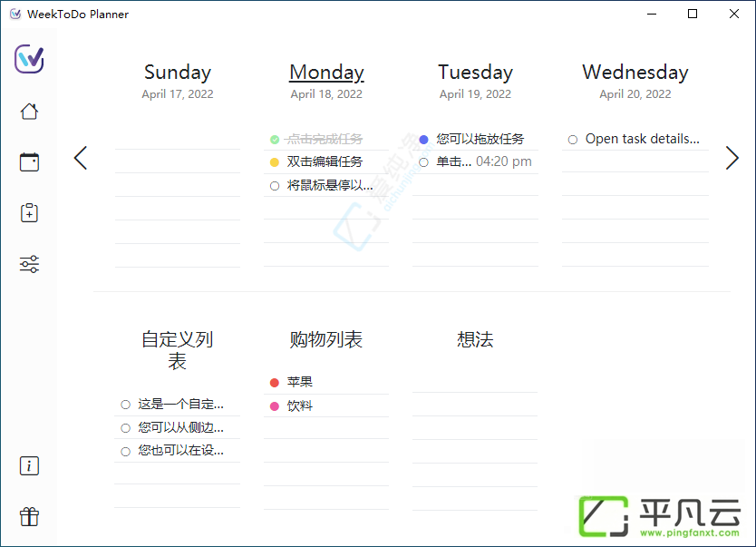The width and height of the screenshot is (756, 547).
Task: Close the WeekToDo Planner window
Action: pos(734,14)
